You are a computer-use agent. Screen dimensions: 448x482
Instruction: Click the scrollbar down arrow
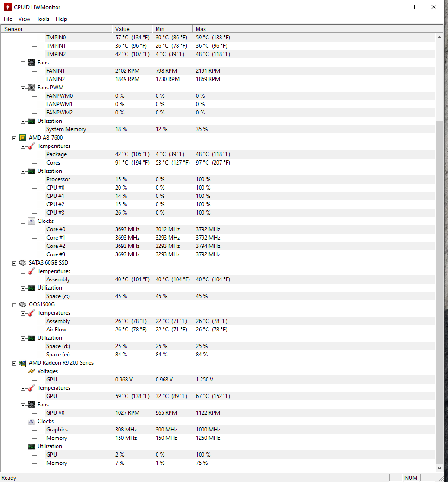[x=439, y=468]
